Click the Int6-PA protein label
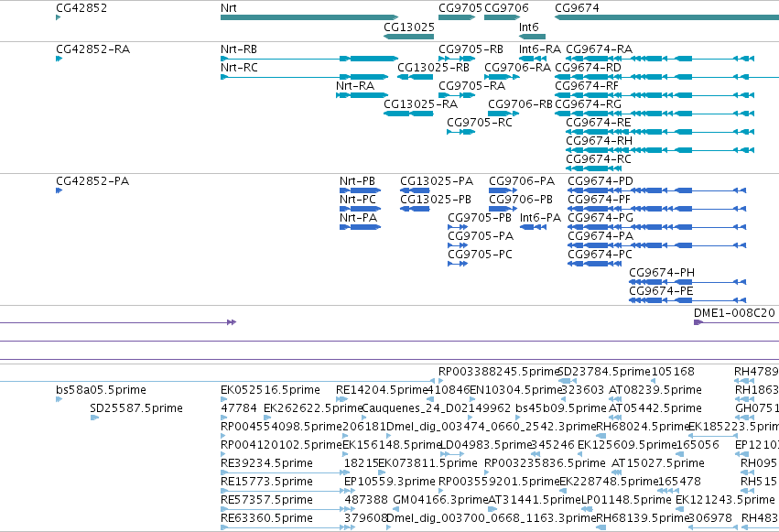The width and height of the screenshot is (779, 532). [540, 218]
